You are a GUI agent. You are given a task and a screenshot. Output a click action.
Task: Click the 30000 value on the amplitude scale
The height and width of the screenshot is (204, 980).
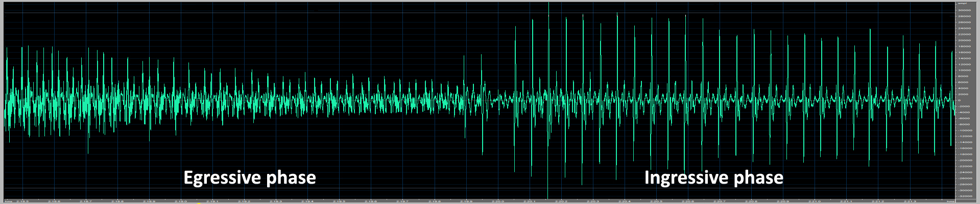point(964,10)
